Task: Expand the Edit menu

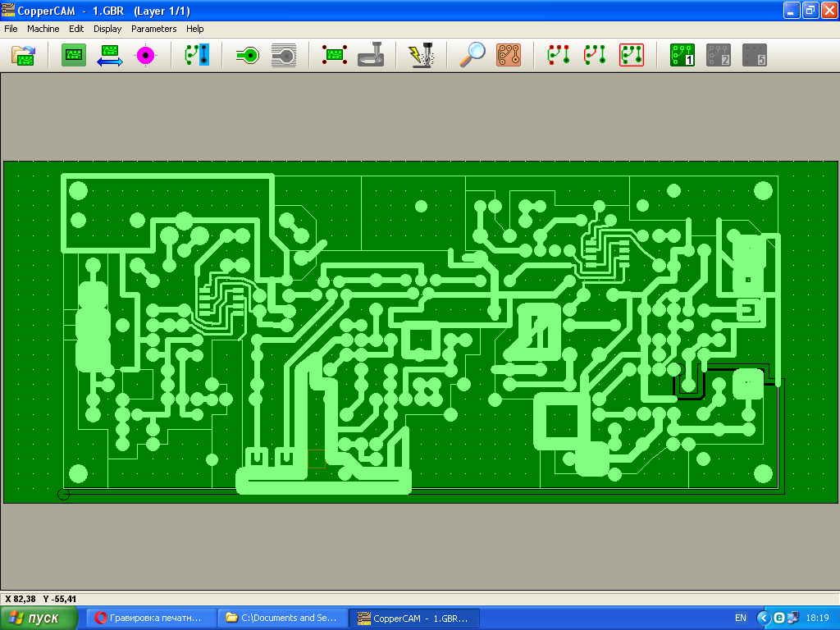Action: coord(76,29)
